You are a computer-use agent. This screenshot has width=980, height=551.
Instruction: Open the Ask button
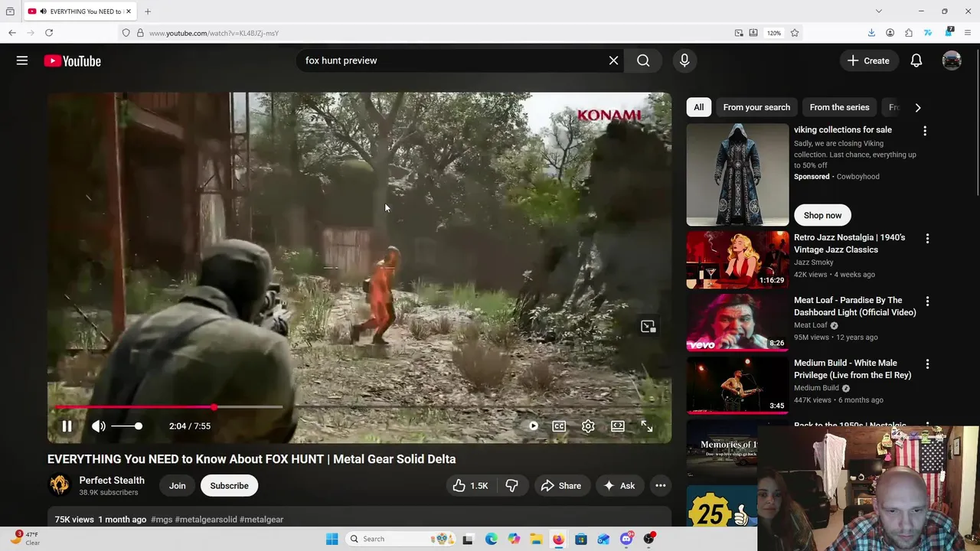pos(619,486)
